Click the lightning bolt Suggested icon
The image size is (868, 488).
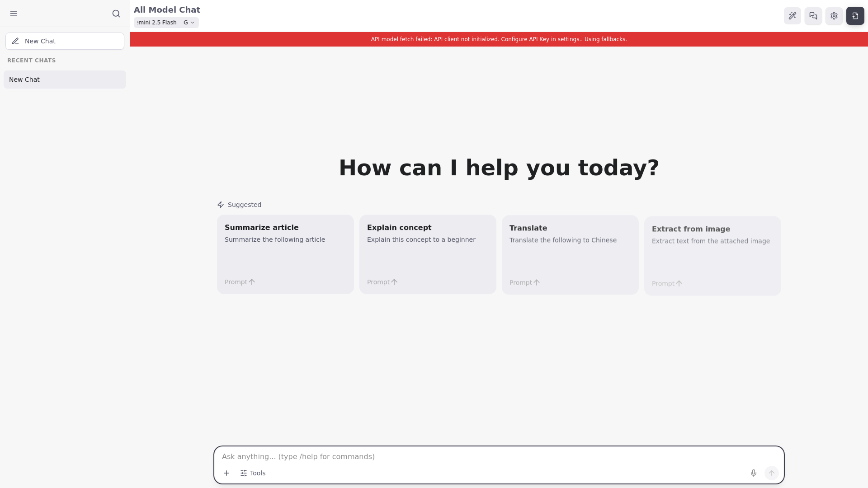click(221, 205)
